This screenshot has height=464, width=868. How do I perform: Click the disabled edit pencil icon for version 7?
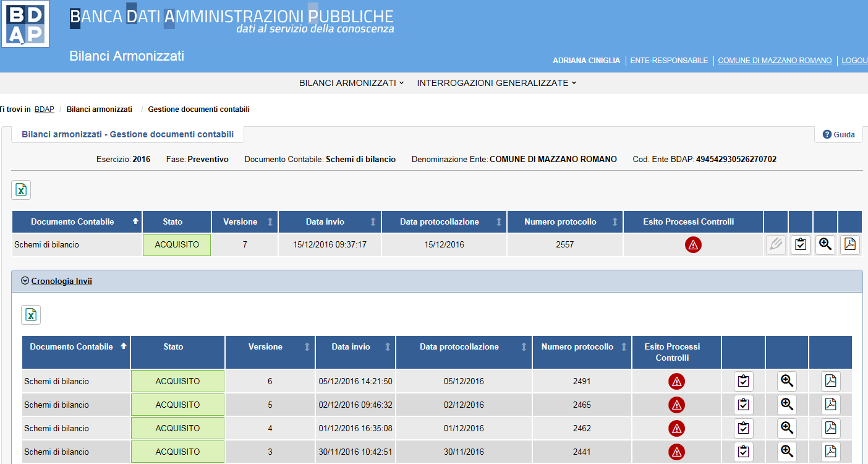[776, 245]
